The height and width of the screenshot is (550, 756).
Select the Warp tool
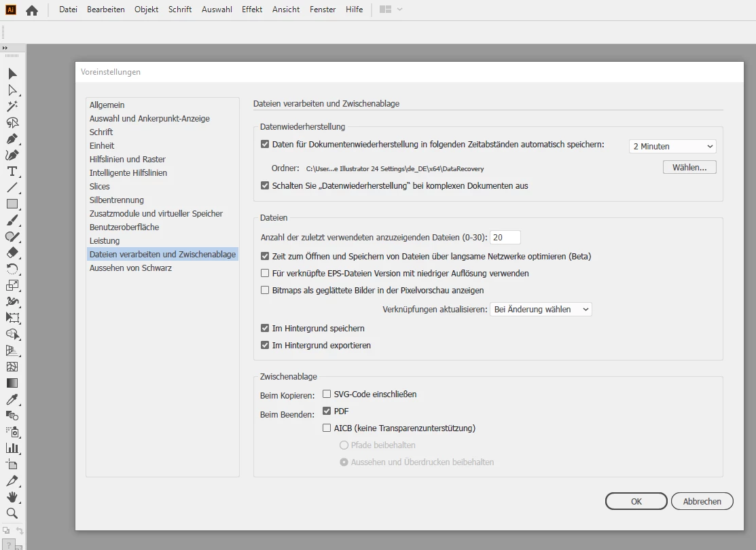12,301
